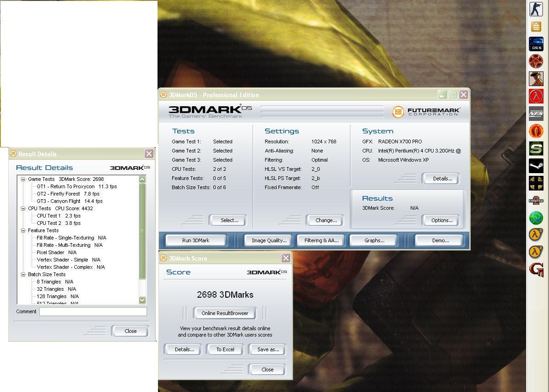Open the Graphs... tool

click(374, 240)
